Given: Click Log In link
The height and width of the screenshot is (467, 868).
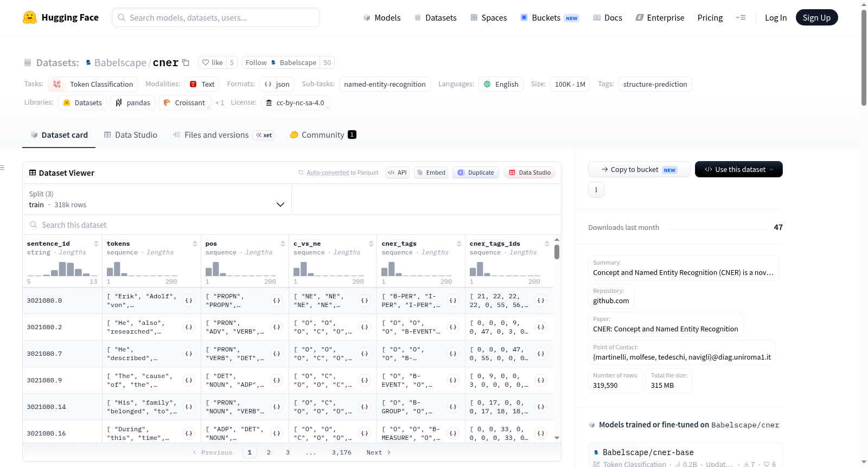Looking at the screenshot, I should (776, 17).
